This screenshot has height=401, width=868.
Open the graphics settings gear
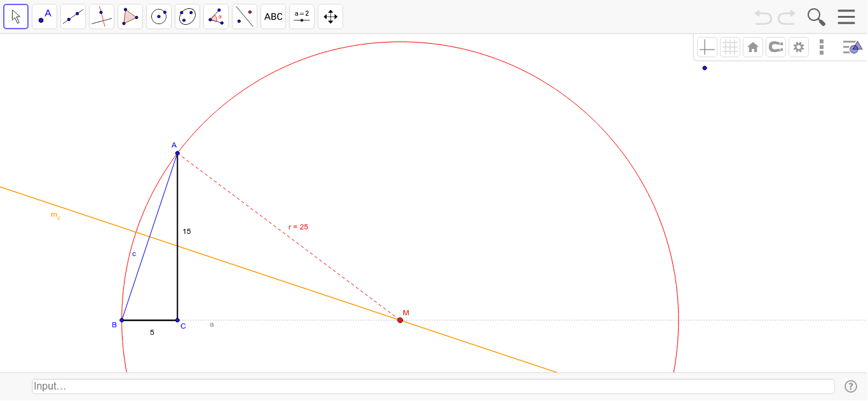click(799, 47)
